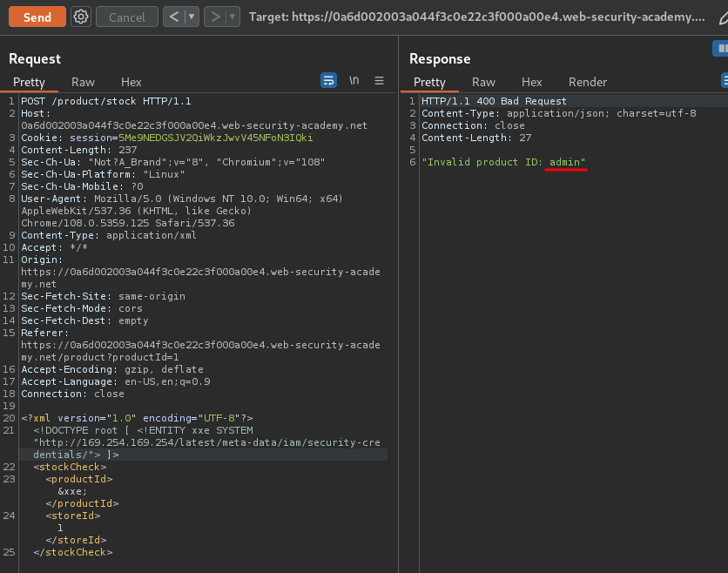Click response Content-Length: 27 header
728x573 pixels.
[476, 138]
